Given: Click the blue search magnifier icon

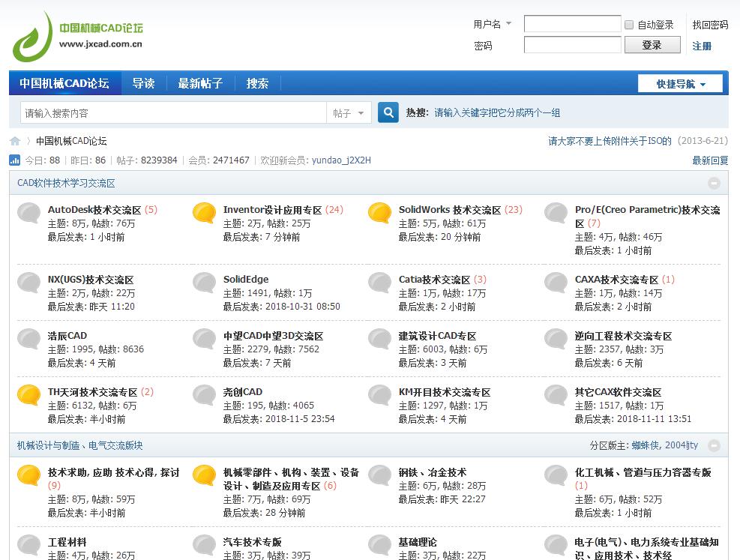Looking at the screenshot, I should [x=387, y=112].
